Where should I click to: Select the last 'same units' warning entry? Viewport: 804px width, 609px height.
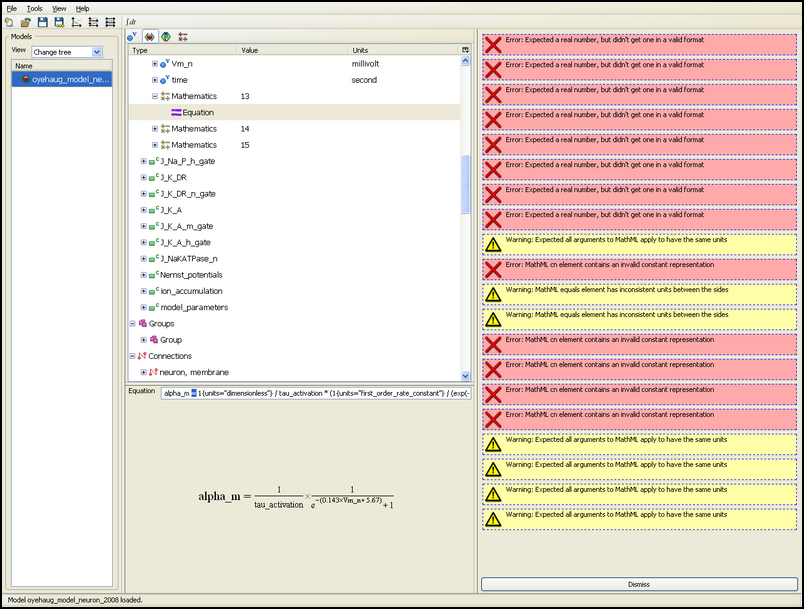pos(639,519)
